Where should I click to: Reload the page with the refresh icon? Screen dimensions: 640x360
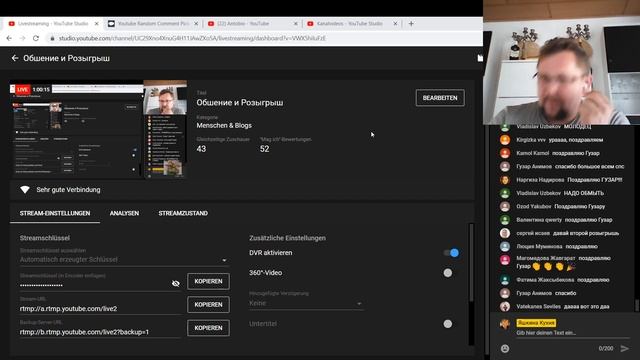[36, 38]
